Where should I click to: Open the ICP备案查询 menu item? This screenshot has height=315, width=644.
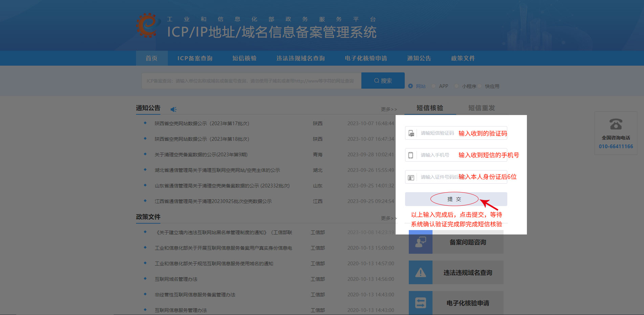click(x=195, y=58)
